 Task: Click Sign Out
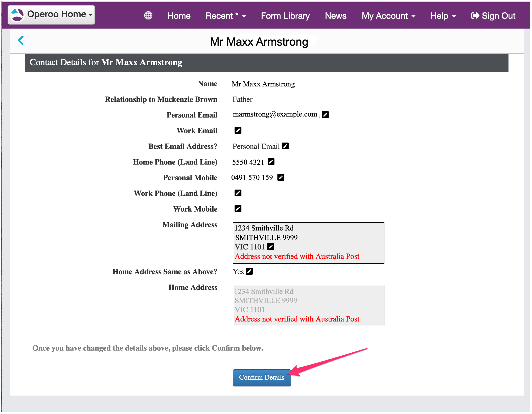493,16
